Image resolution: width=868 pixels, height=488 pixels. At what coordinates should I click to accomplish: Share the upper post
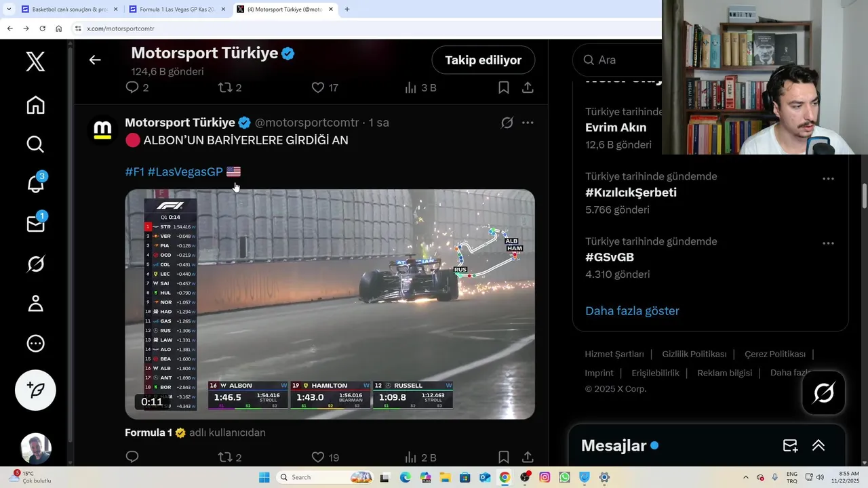coord(528,87)
